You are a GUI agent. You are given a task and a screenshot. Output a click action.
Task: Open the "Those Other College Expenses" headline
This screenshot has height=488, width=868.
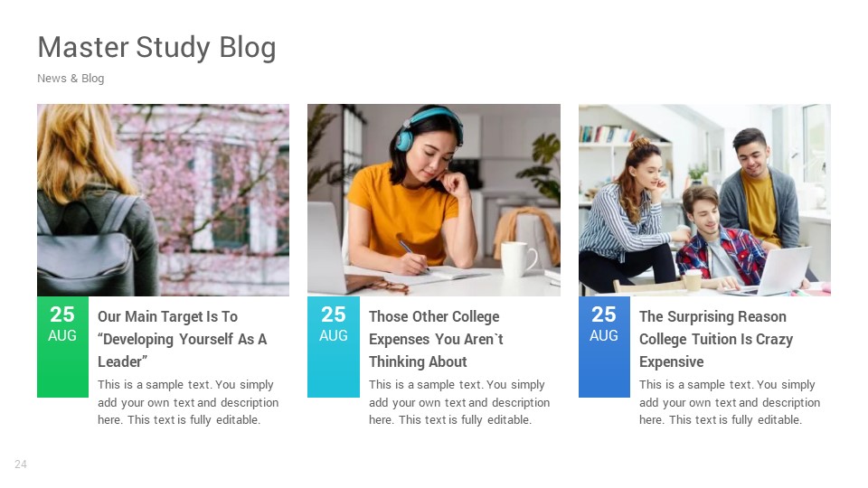tap(436, 339)
